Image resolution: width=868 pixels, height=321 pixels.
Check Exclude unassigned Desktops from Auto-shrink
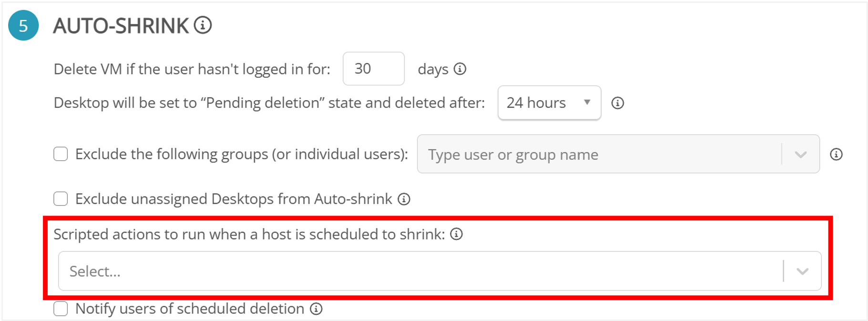pos(61,199)
